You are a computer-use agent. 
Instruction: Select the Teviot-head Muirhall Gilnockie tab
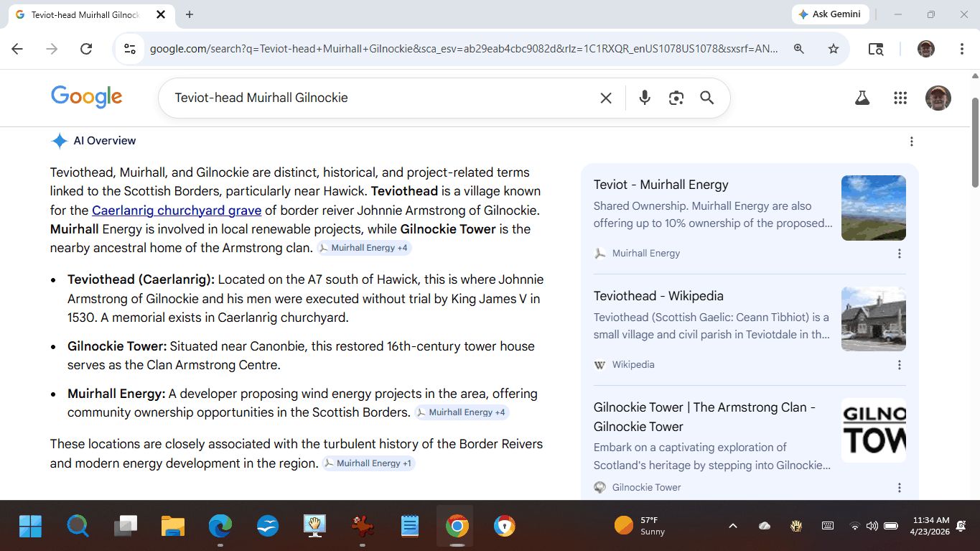85,14
